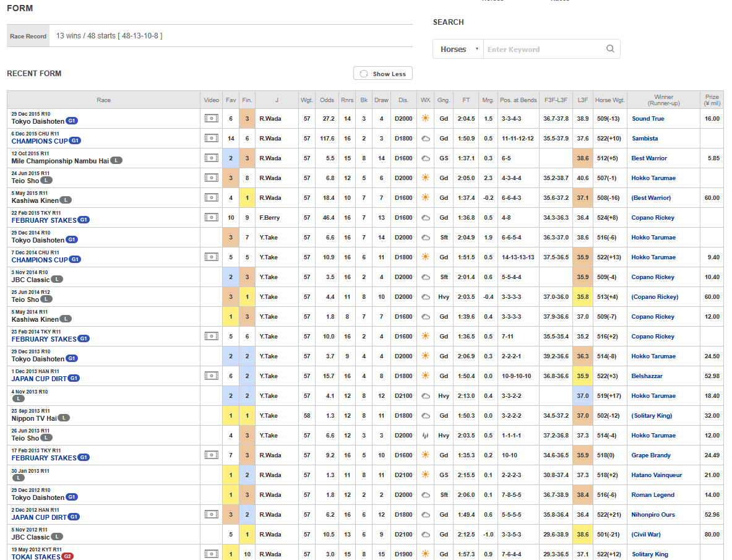Click L badge in 4 Nov 2013 R10 row
The width and height of the screenshot is (732, 560).
tap(18, 398)
